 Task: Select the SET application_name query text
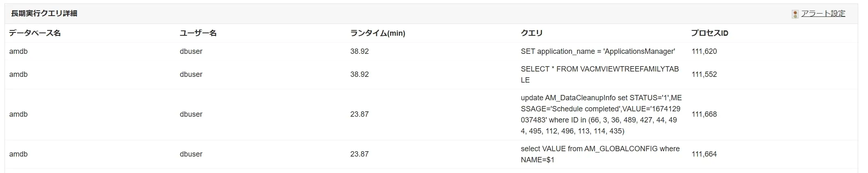598,51
